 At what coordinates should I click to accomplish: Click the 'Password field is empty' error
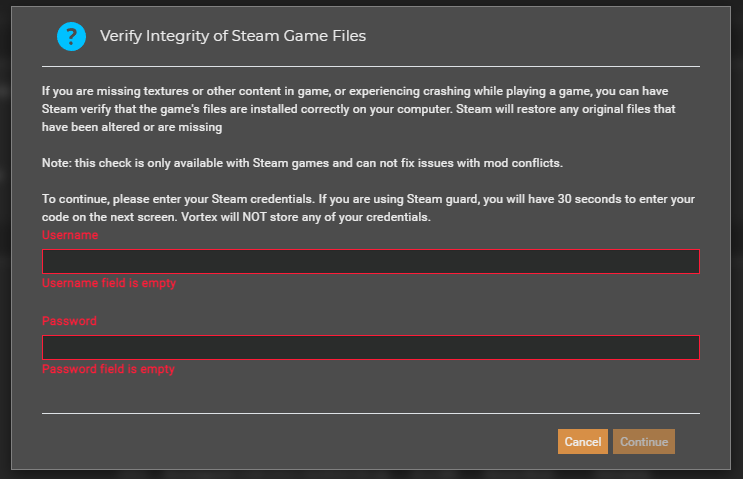click(108, 369)
